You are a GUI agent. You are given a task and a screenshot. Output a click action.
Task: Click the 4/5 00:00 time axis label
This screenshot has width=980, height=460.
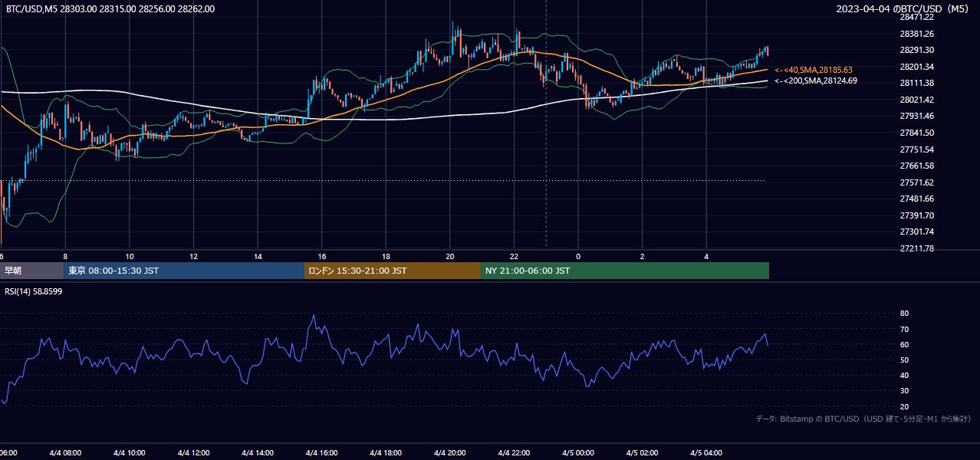[x=578, y=453]
